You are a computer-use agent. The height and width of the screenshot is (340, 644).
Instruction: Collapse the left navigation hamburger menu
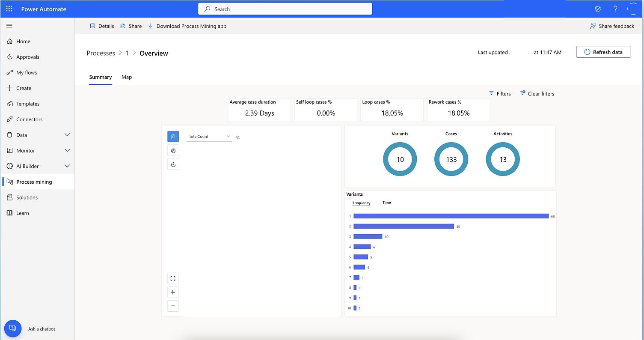(9, 26)
